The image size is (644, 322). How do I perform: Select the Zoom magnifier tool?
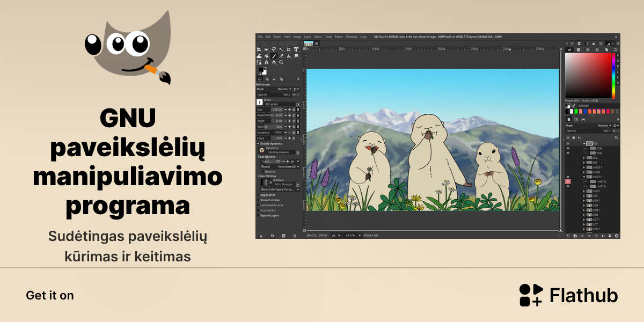(x=281, y=62)
